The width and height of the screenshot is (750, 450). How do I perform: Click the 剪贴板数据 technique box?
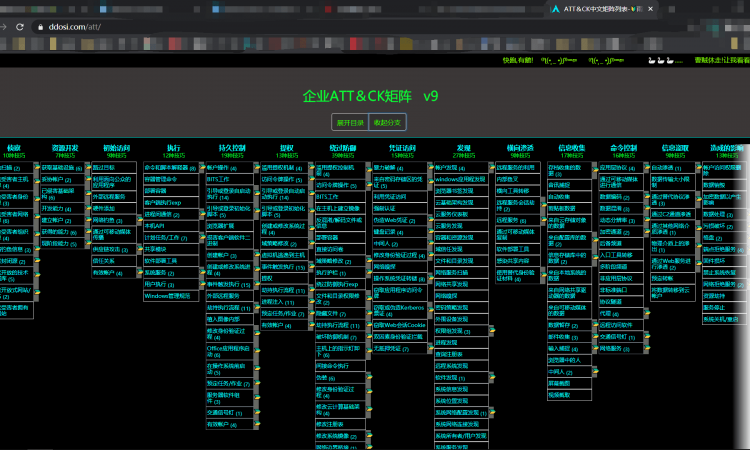point(569,209)
